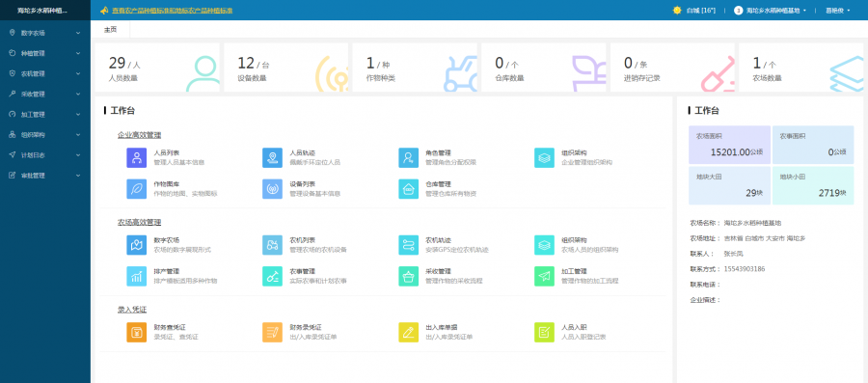The width and height of the screenshot is (868, 383).
Task: Open the 人员轨迹 location tracking icon
Action: tap(272, 158)
